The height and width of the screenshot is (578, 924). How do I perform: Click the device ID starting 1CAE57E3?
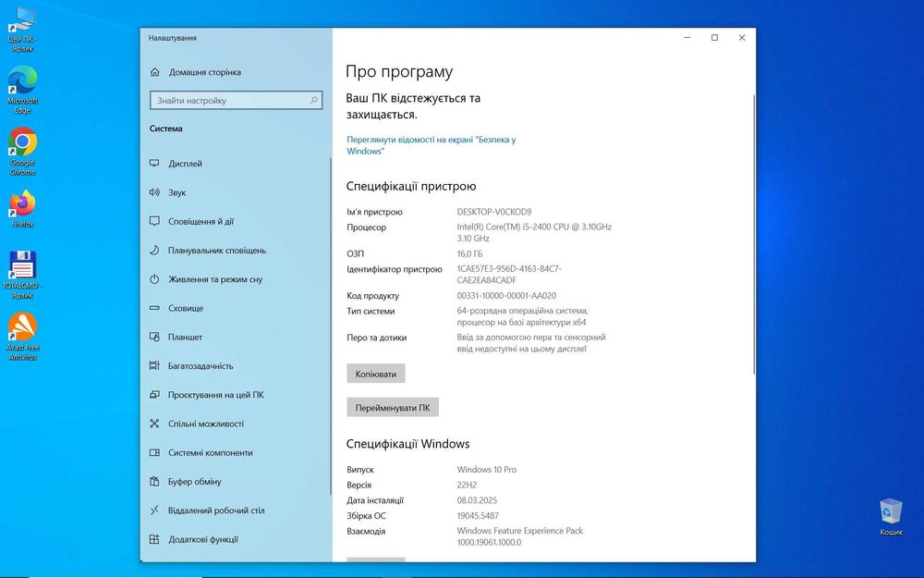pyautogui.click(x=509, y=275)
